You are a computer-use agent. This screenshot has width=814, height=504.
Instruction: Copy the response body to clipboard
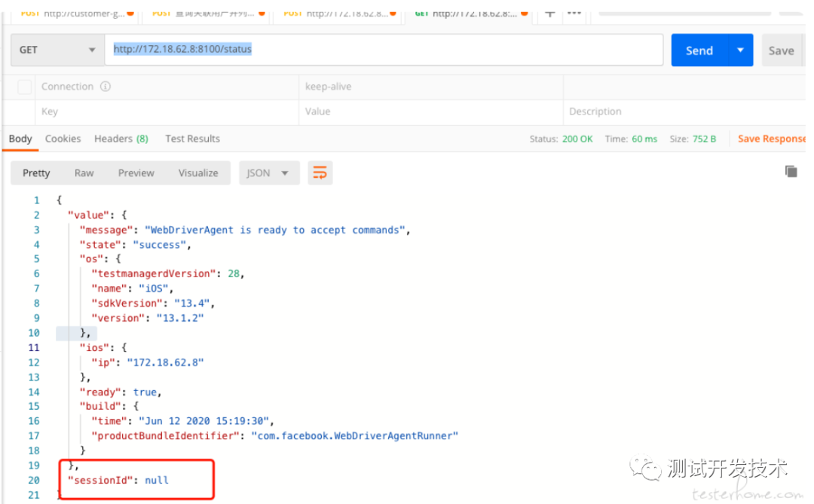click(791, 171)
